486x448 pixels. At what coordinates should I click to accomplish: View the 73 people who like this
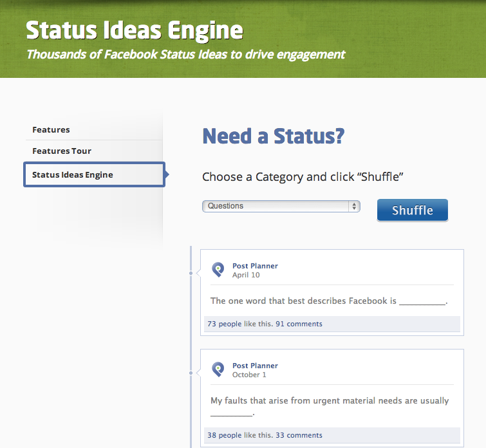[x=224, y=324]
